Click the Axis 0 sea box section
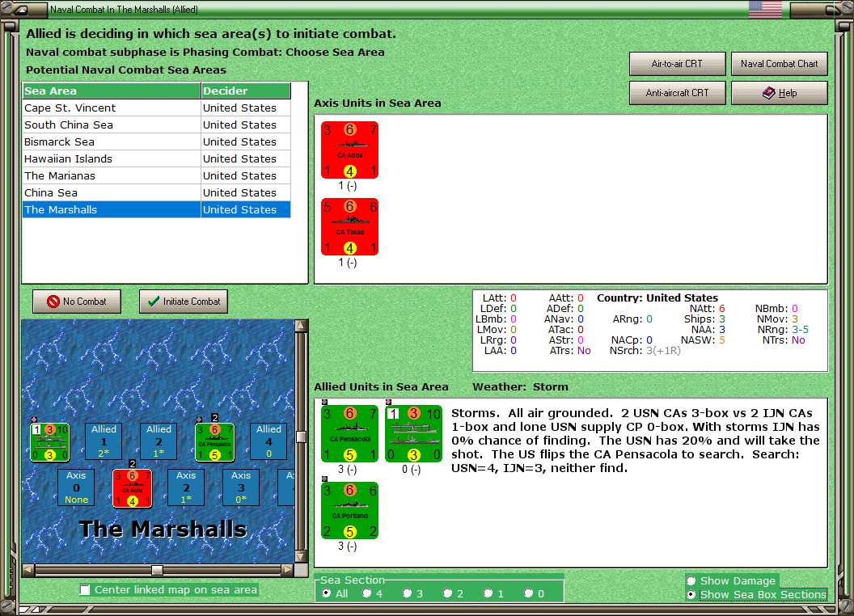Viewport: 854px width, 616px height. tap(76, 487)
